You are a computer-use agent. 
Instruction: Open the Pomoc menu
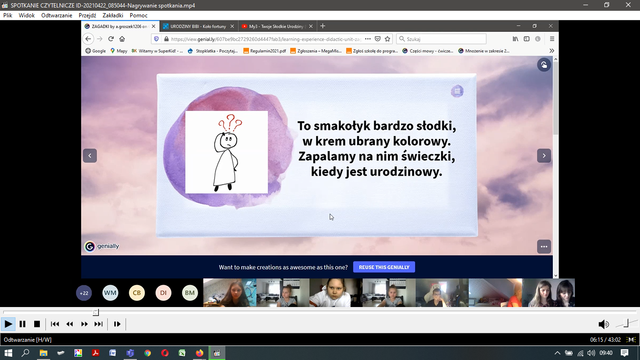(138, 15)
